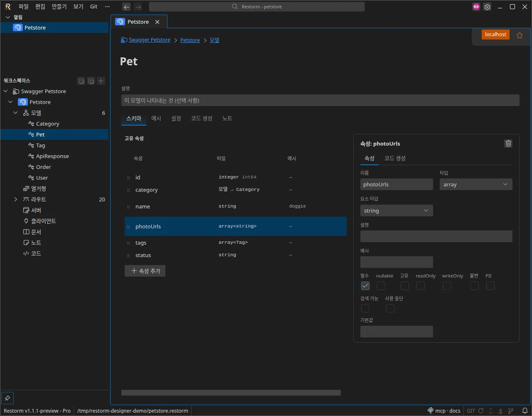Switch to the 설정 tab
532x416 pixels.
(x=176, y=119)
